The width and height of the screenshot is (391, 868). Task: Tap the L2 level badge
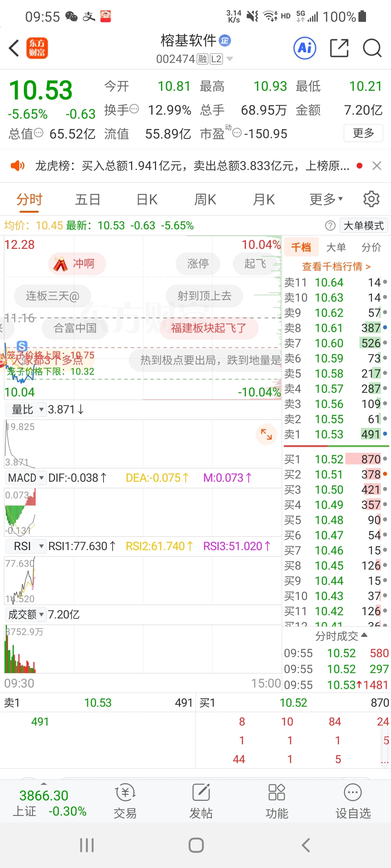tap(216, 59)
